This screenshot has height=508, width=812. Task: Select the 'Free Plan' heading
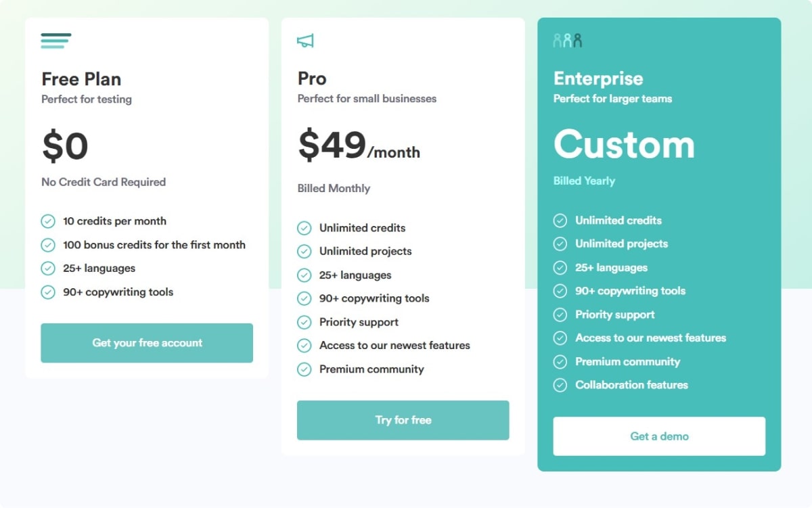pyautogui.click(x=81, y=79)
